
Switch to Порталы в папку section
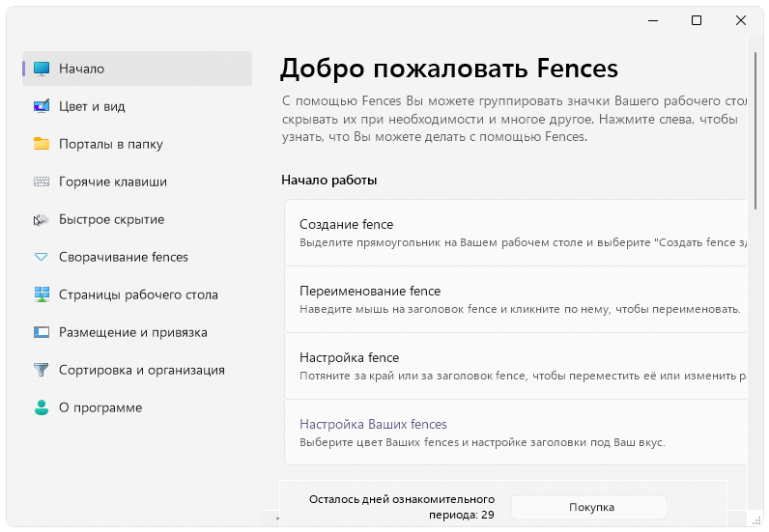110,144
